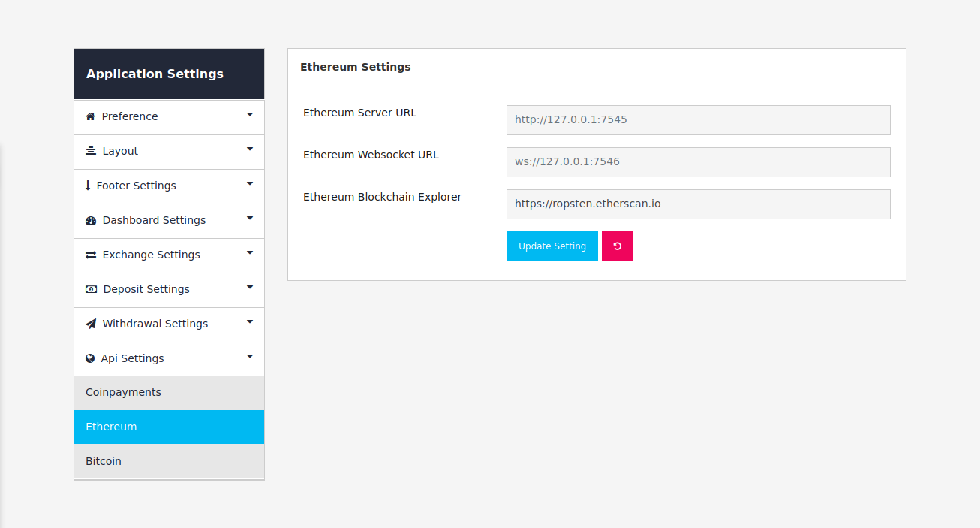Screen dimensions: 980x528
Task: Click the dashboard gauge icon
Action: pyautogui.click(x=91, y=220)
